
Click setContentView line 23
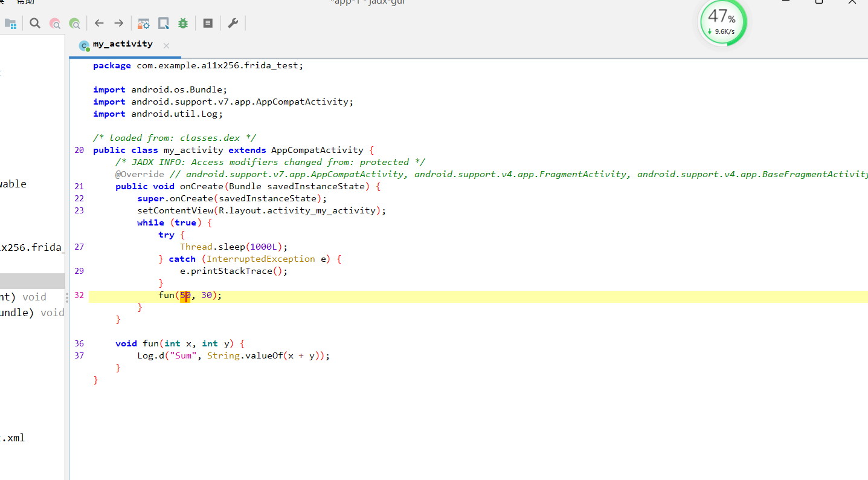[x=262, y=210]
